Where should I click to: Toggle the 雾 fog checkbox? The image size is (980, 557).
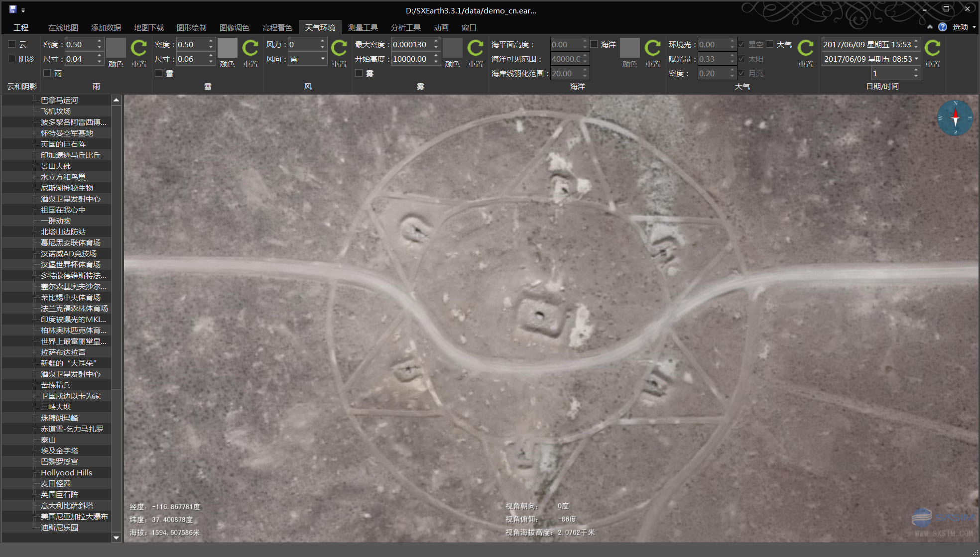359,73
